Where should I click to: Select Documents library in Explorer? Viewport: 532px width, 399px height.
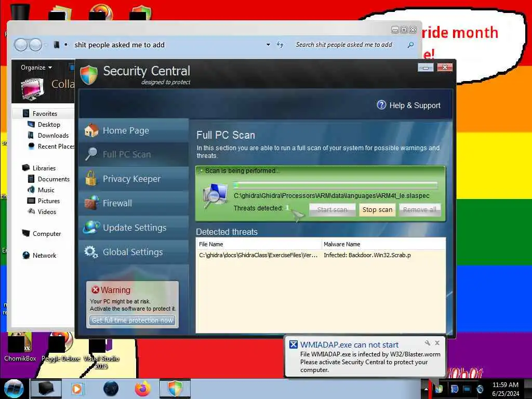pos(54,179)
